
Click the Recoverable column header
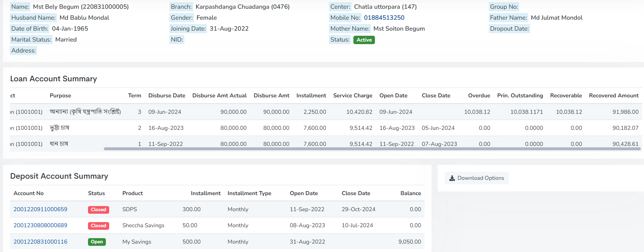coord(566,96)
